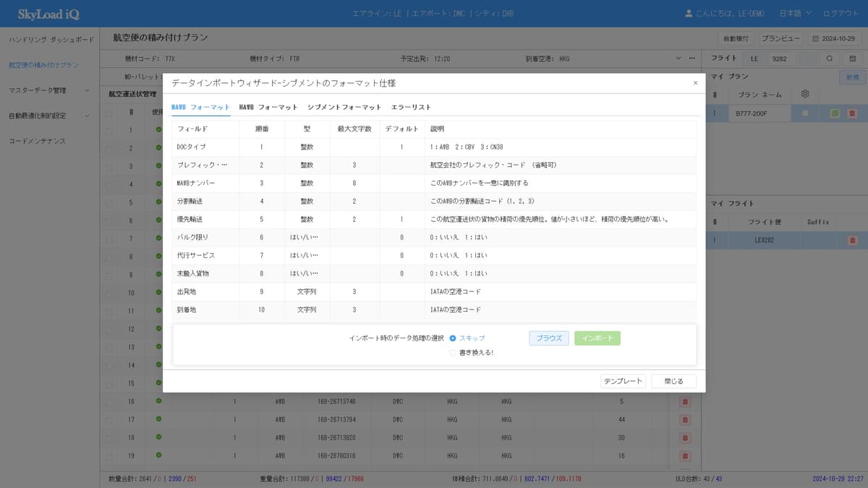Screen dimensions: 868x488
Task: Click the airline code field showing LE
Action: 754,58
